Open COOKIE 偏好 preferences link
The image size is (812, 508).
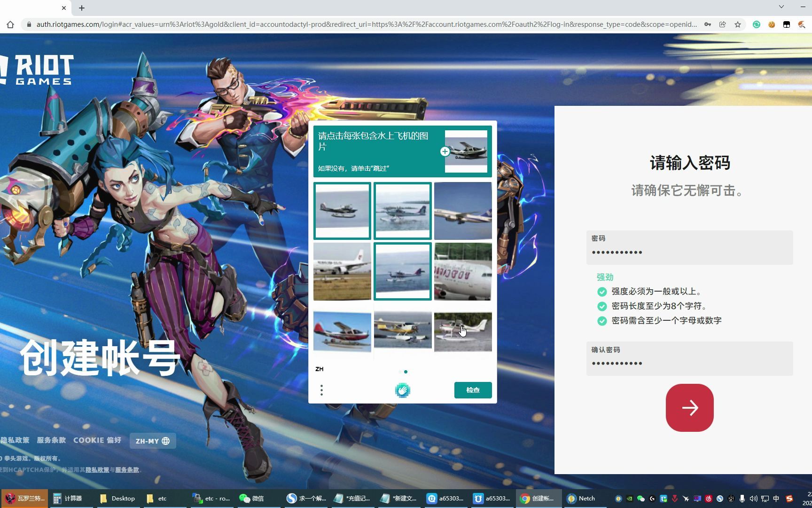point(97,440)
